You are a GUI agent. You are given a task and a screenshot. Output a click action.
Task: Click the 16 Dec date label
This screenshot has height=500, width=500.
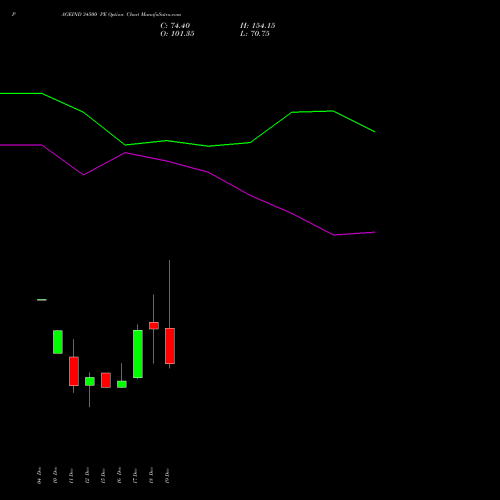coord(119,475)
